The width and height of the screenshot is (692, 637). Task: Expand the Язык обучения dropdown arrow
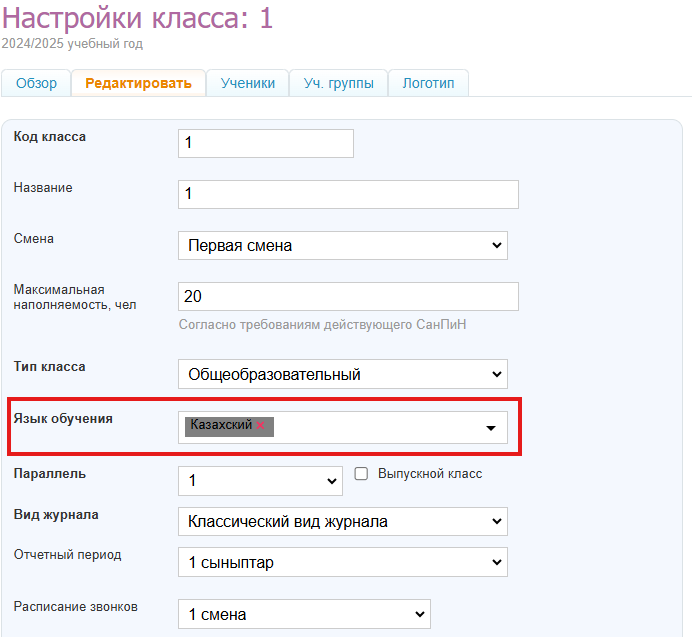coord(490,428)
